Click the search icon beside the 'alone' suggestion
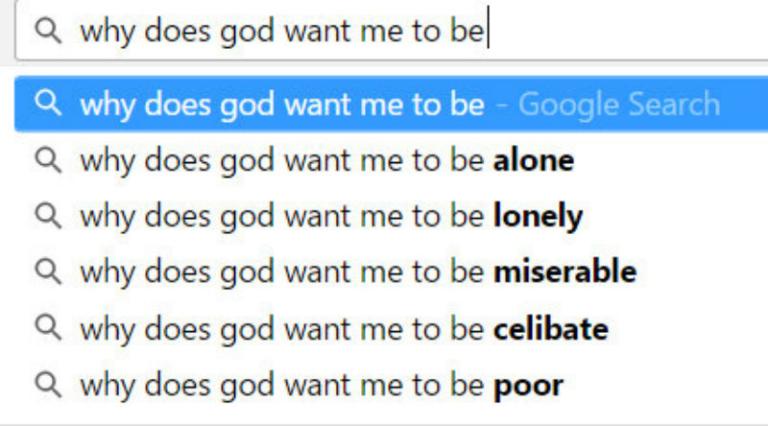Screen dimensions: 768x426 pos(48,161)
